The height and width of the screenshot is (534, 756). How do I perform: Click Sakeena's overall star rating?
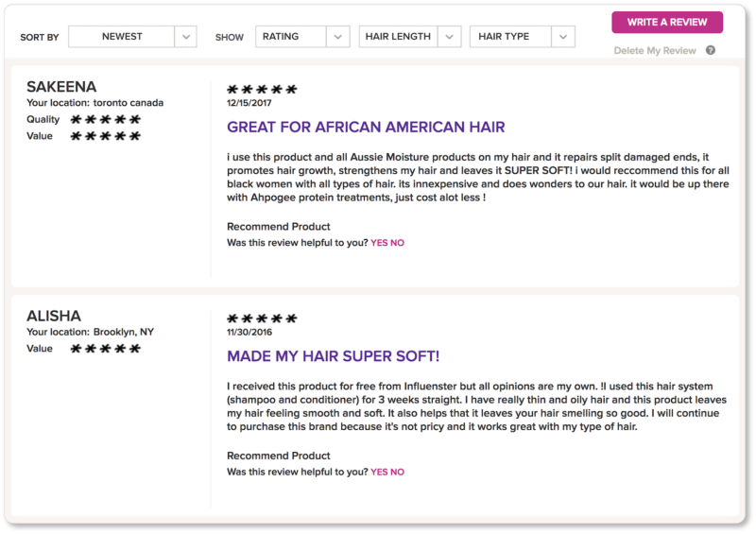262,89
